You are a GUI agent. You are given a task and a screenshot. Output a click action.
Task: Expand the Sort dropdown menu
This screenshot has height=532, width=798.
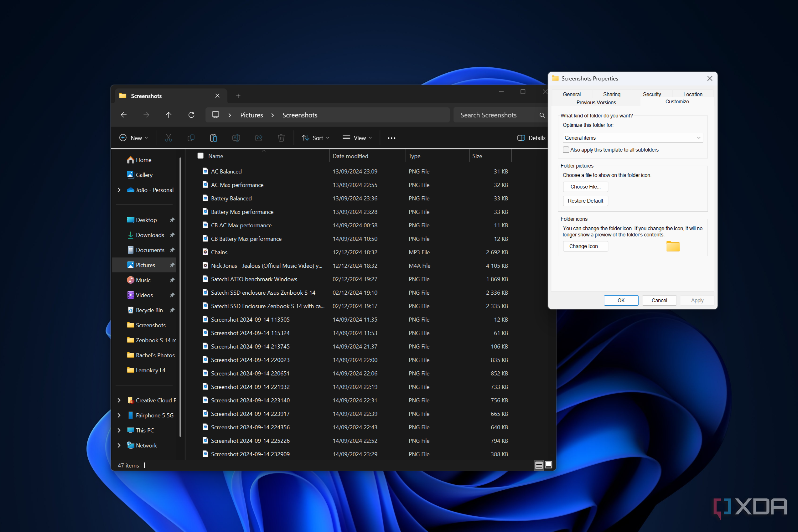click(x=316, y=138)
